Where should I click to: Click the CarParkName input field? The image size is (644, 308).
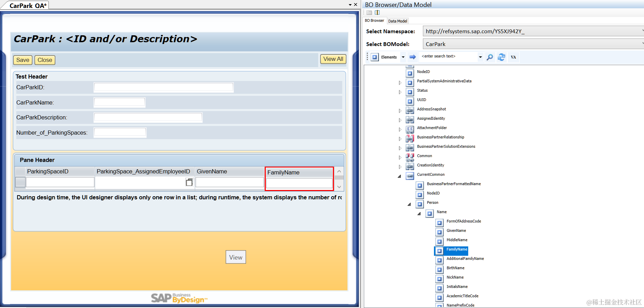[x=119, y=102]
